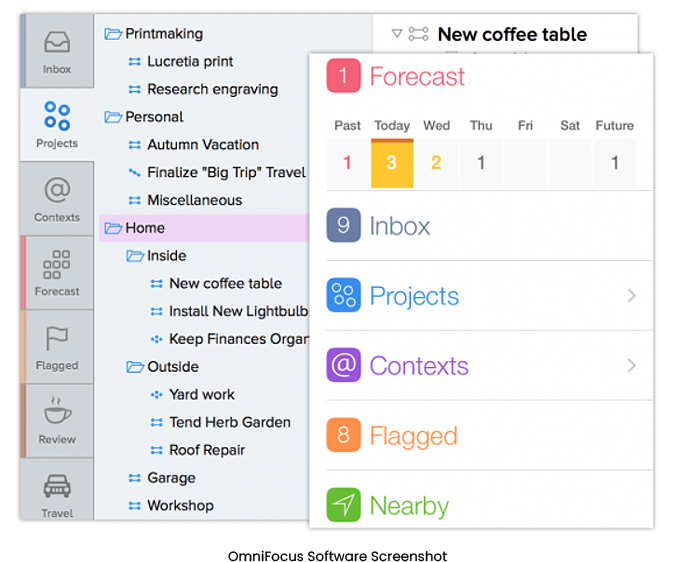Tap the purple Contexts at-sign icon
678x562 pixels.
[x=343, y=365]
